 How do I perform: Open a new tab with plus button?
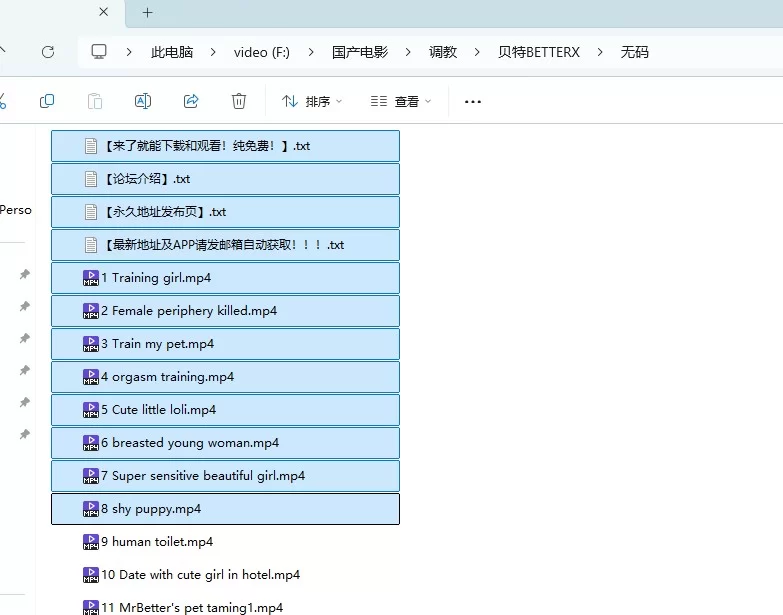148,13
